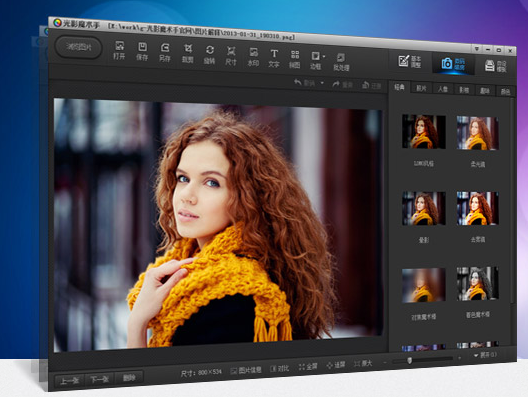Click the 浏览图片 browse pictures button
Screen dimensions: 528x397
pos(78,47)
